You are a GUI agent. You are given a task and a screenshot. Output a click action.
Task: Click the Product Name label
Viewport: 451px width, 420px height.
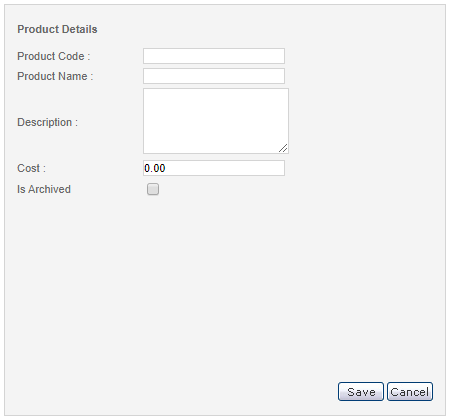click(55, 76)
